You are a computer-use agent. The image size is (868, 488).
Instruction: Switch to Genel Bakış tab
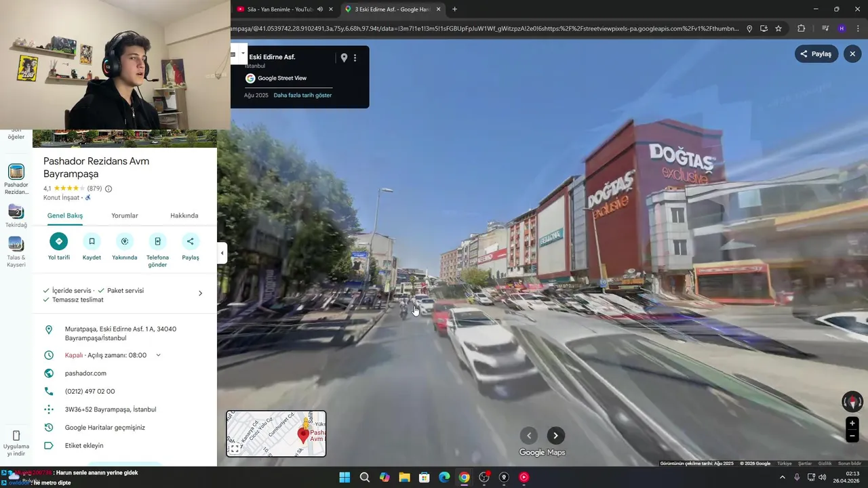pos(65,216)
